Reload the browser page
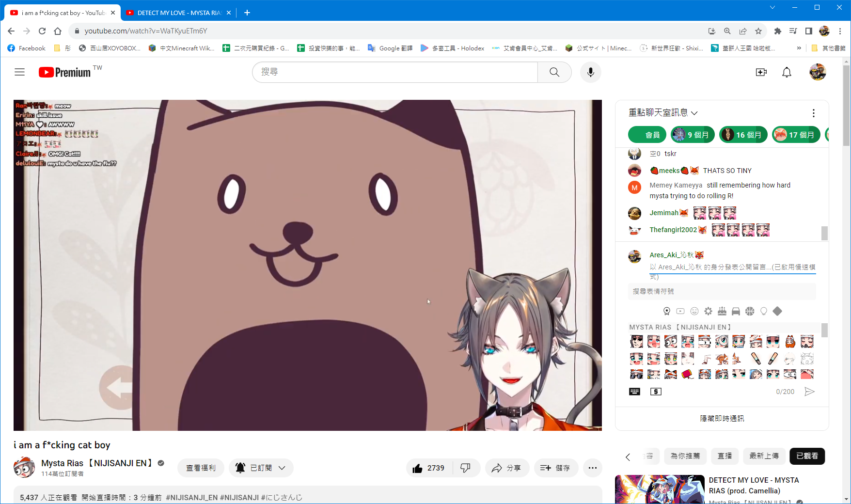 coord(42,31)
